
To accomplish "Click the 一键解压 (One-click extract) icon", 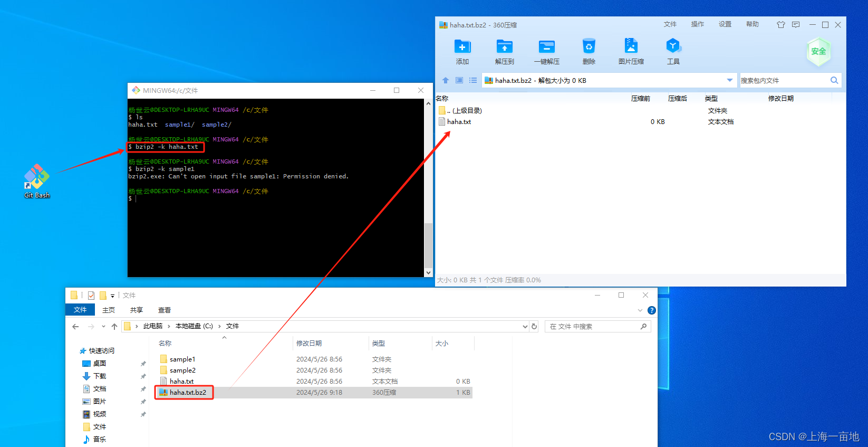I will (547, 52).
